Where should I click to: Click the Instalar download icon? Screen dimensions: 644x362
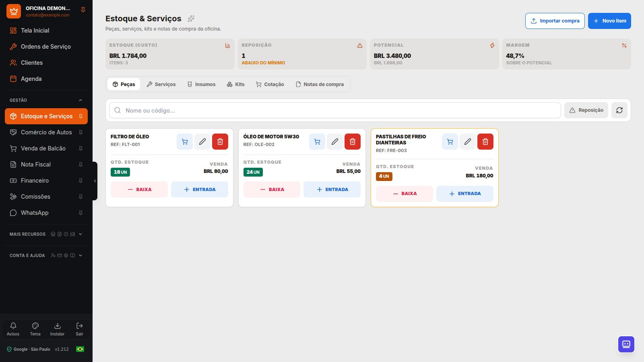click(x=57, y=329)
